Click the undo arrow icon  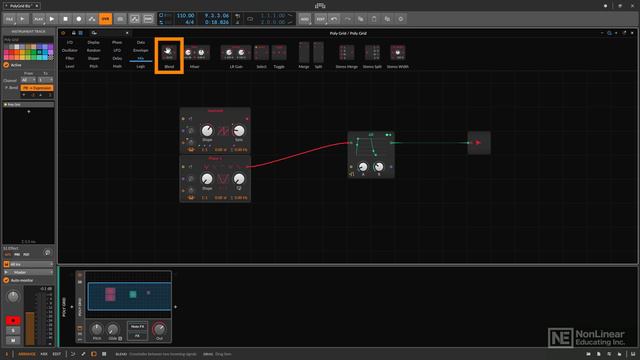[334, 19]
